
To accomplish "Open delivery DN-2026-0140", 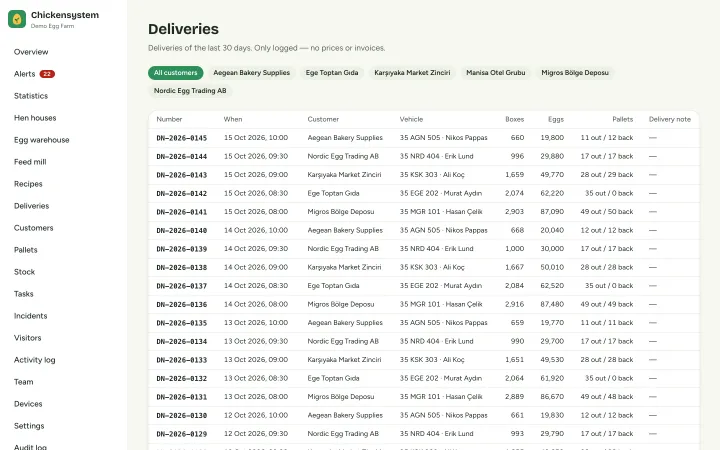I will [182, 231].
